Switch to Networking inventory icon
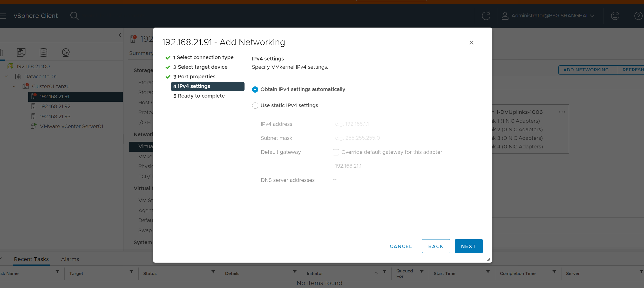The height and width of the screenshot is (288, 644). click(x=66, y=52)
